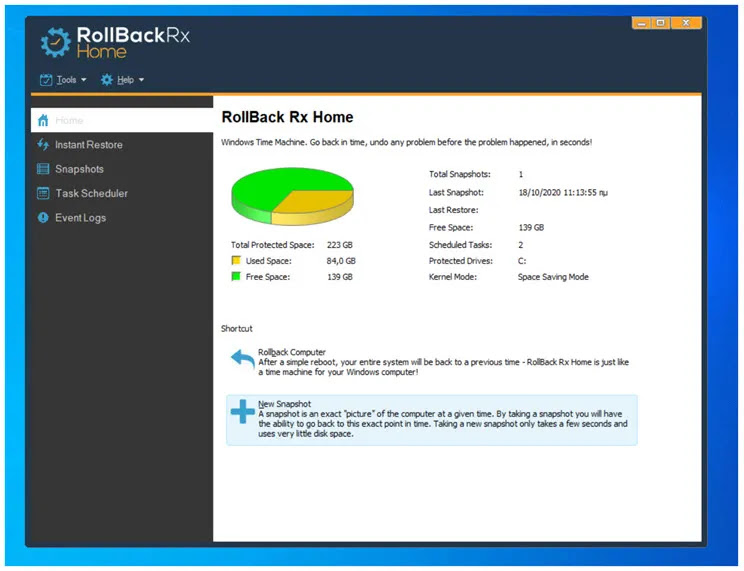
Task: Click the 'Last Restore:' label
Action: (x=454, y=210)
